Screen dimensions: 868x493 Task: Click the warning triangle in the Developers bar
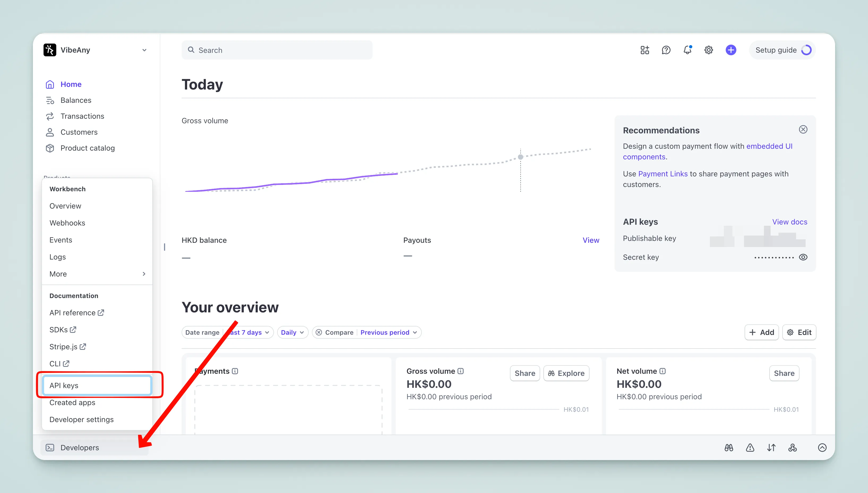point(750,448)
